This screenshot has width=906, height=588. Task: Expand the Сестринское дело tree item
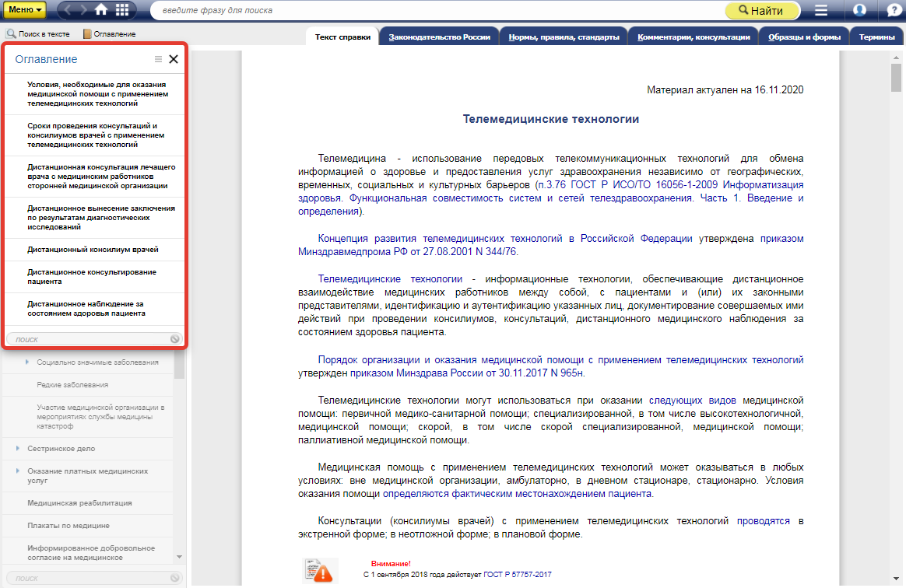[18, 449]
